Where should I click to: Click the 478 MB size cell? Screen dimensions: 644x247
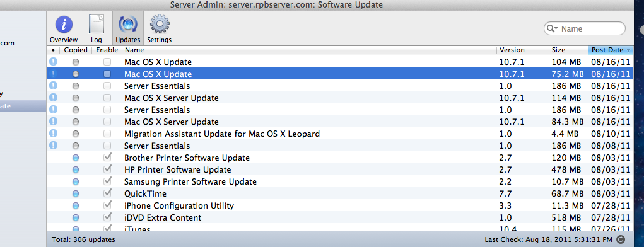coord(566,169)
